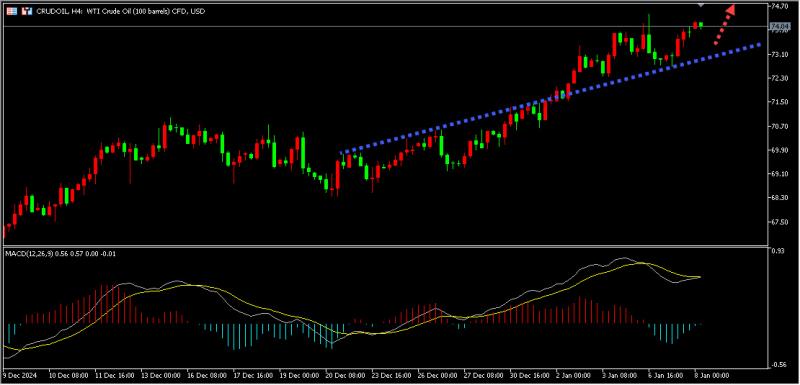Viewport: 800px width, 385px height.
Task: Click the 20 Dec 08:00 time label
Action: pyautogui.click(x=346, y=375)
